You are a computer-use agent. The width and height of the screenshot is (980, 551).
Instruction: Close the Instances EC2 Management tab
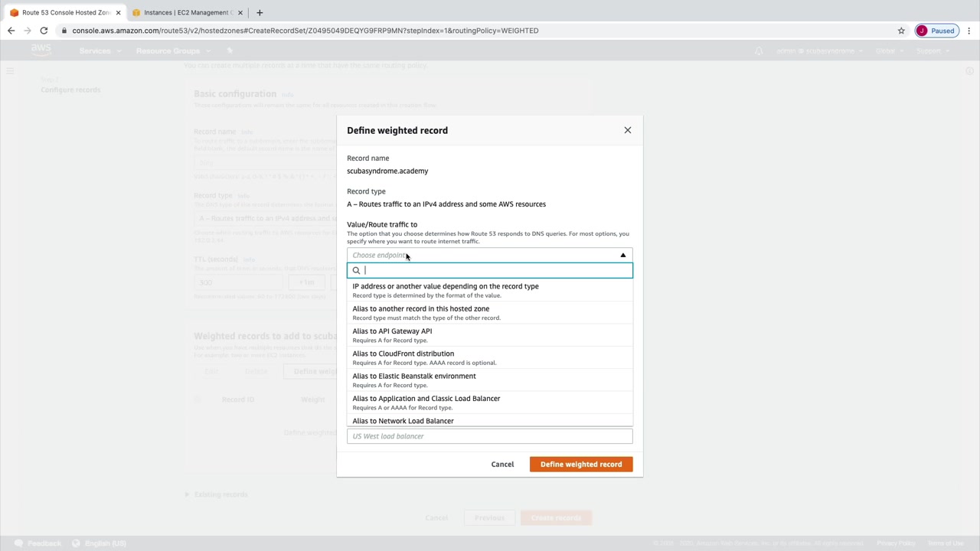pos(240,12)
